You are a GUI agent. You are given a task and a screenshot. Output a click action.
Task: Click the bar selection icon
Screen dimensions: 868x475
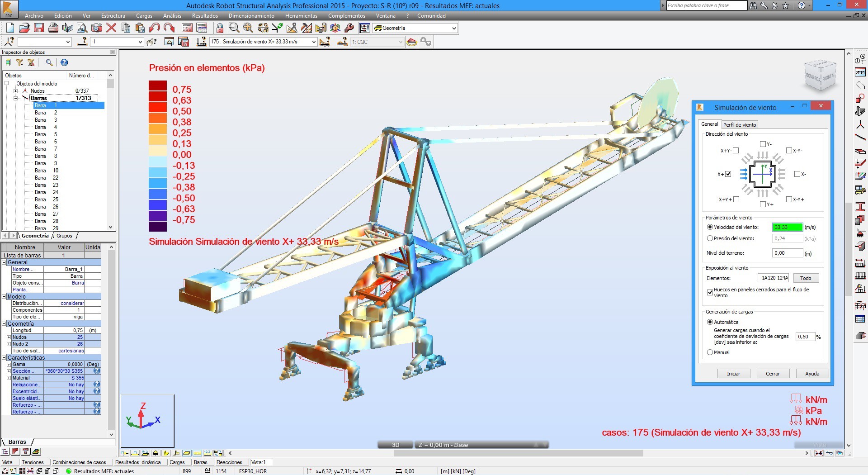[82, 42]
